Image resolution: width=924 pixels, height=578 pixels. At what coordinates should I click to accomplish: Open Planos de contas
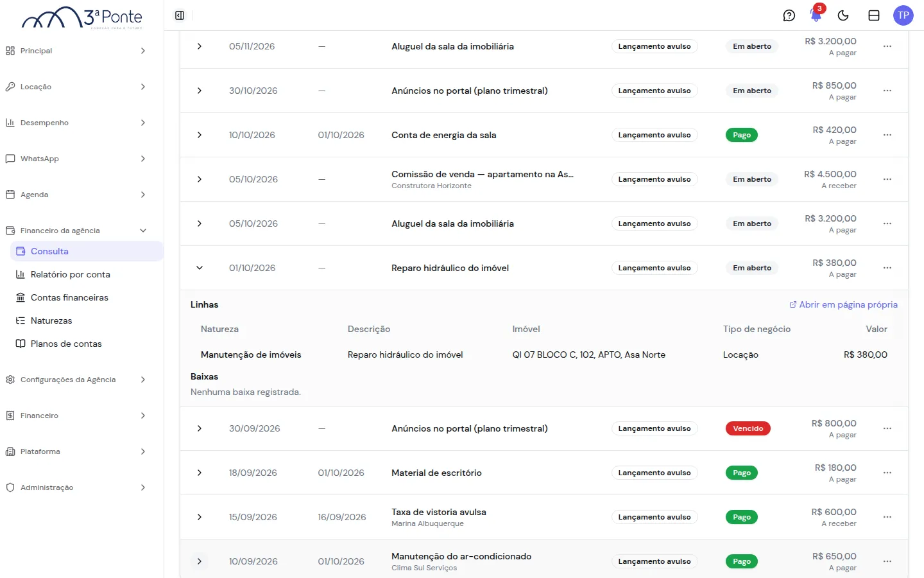(87, 344)
